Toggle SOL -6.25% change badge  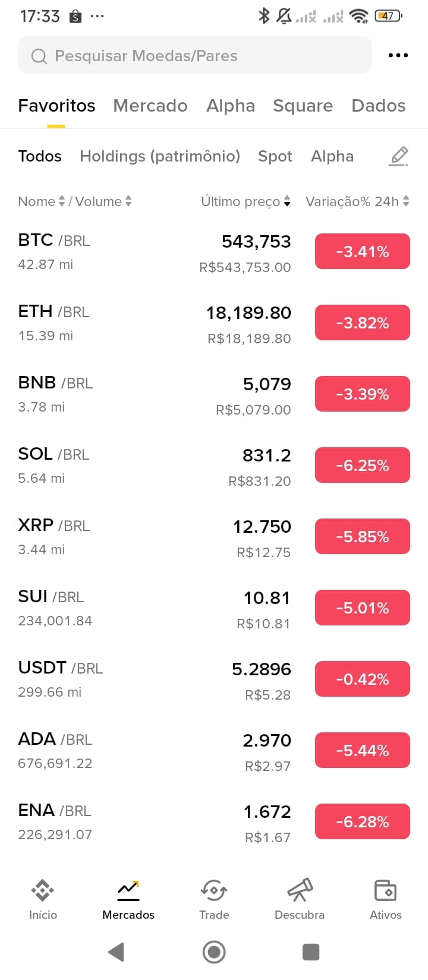coord(363,465)
